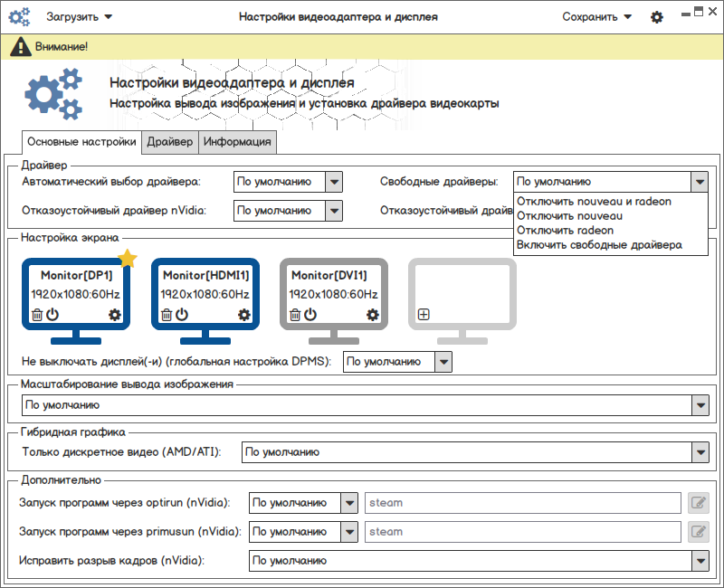Open settings gear in title bar

pos(657,17)
